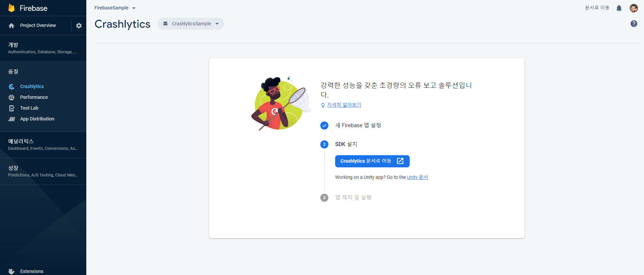The width and height of the screenshot is (644, 275).
Task: Click the SDK 설치 step heading
Action: coord(346,144)
